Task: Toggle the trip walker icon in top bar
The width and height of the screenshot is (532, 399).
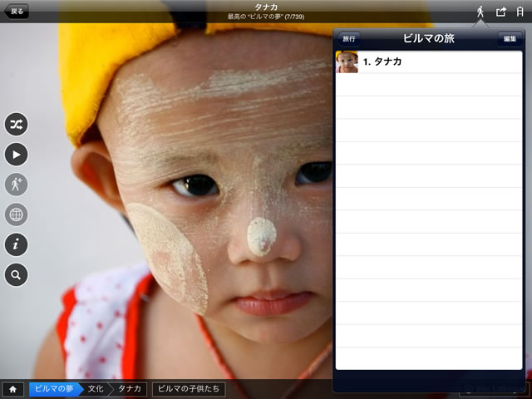Action: click(x=480, y=12)
